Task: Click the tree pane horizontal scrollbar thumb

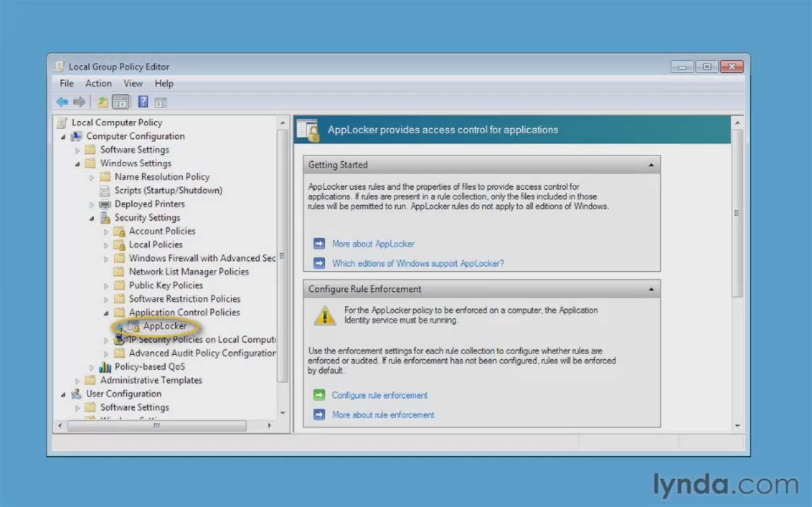Action: click(x=157, y=426)
